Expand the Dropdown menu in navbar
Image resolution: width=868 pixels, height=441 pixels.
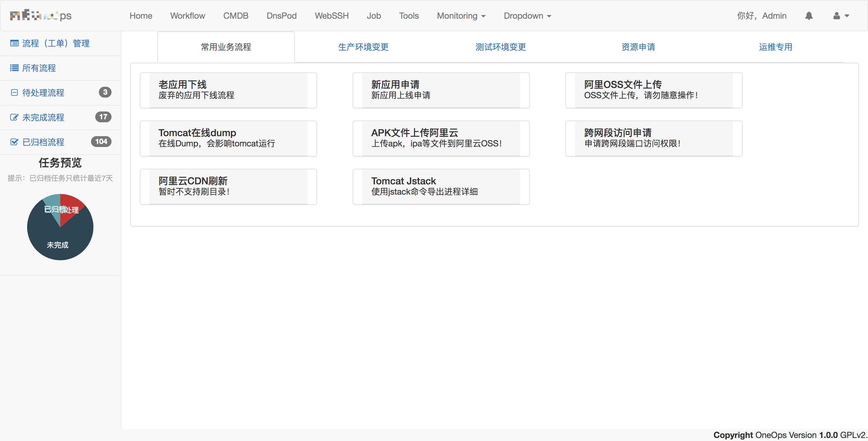pos(527,16)
